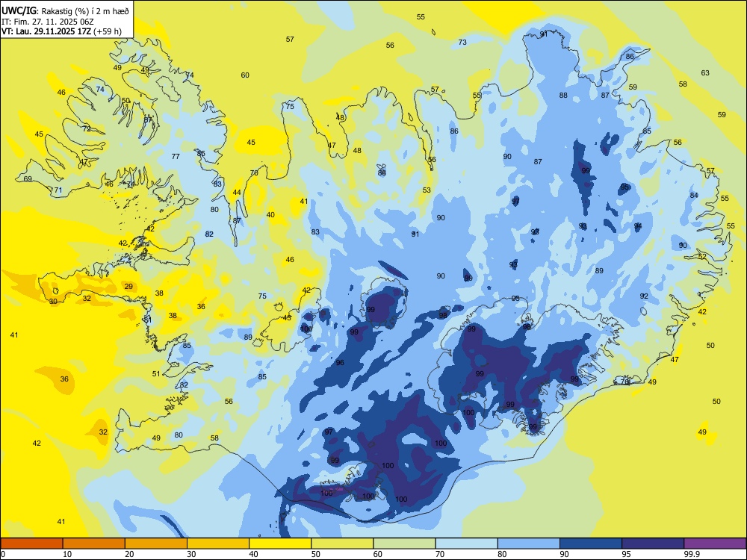Image resolution: width=747 pixels, height=560 pixels.
Task: Click the humidity value '72' on the map
Action: click(86, 128)
